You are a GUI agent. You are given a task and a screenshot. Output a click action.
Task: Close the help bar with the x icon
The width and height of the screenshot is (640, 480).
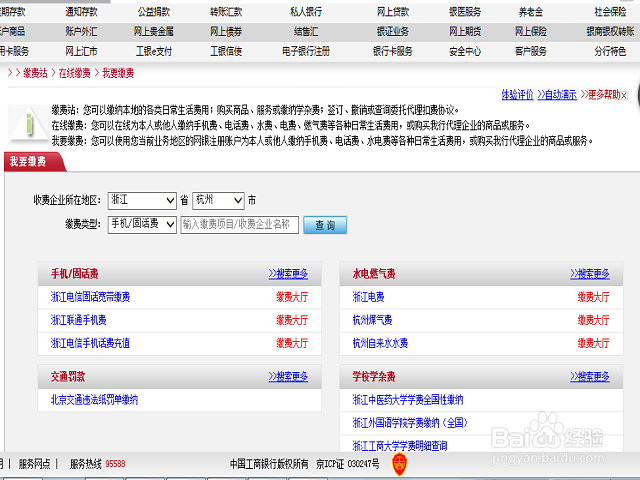(x=624, y=96)
